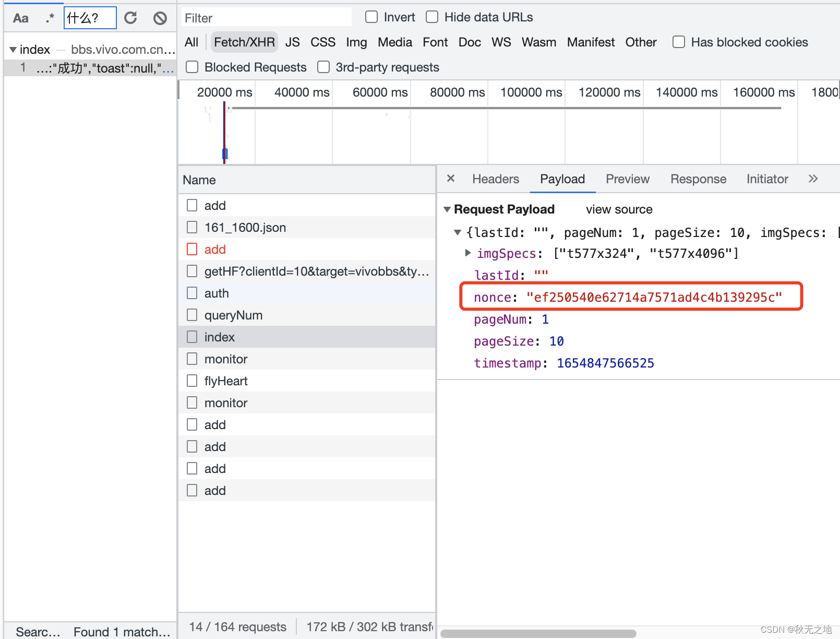Click the 60000 ms timeline tick
The image size is (840, 639).
pyautogui.click(x=380, y=92)
